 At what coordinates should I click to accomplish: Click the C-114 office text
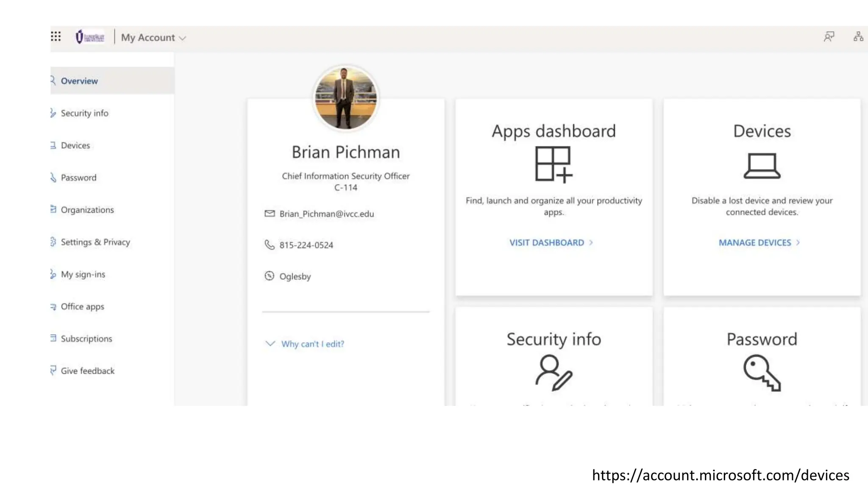click(346, 187)
